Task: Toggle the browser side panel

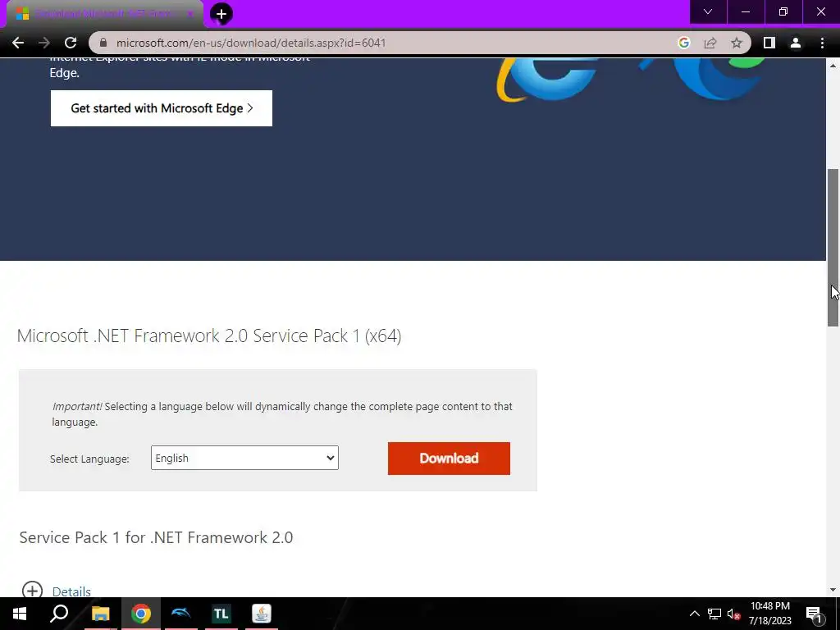Action: [x=769, y=43]
